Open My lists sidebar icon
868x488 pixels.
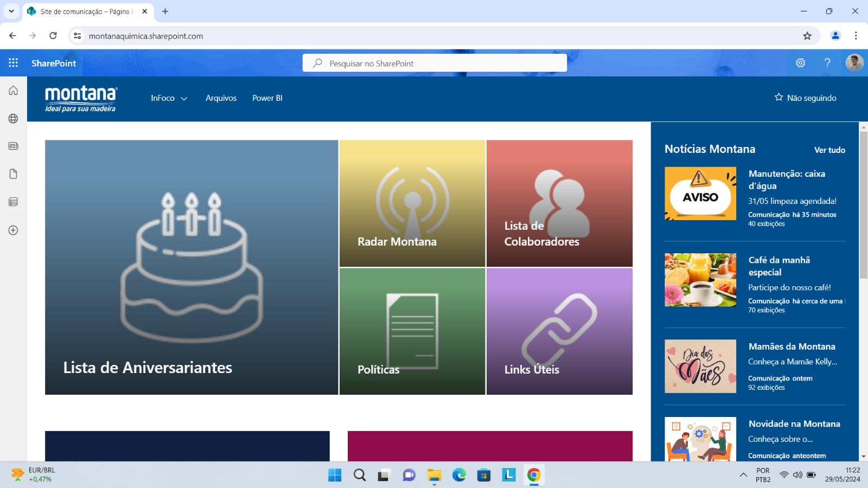point(14,202)
